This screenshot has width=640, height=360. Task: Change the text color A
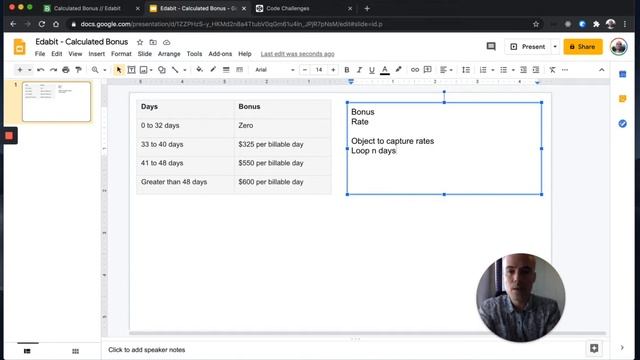point(384,70)
